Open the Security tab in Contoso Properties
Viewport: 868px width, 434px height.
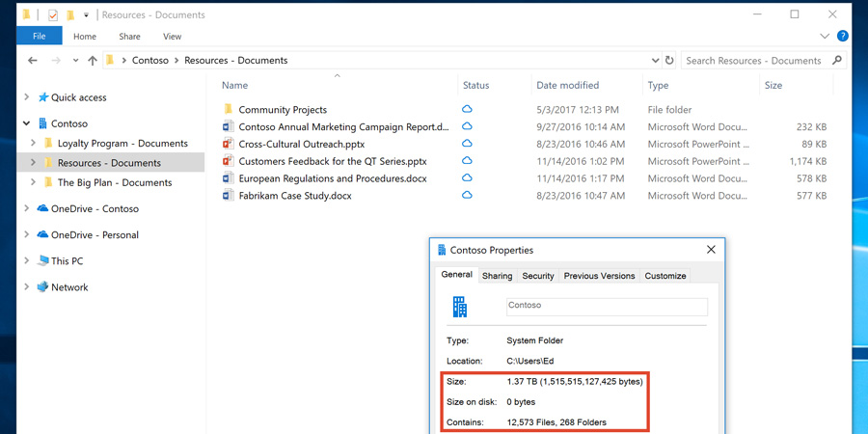tap(538, 276)
